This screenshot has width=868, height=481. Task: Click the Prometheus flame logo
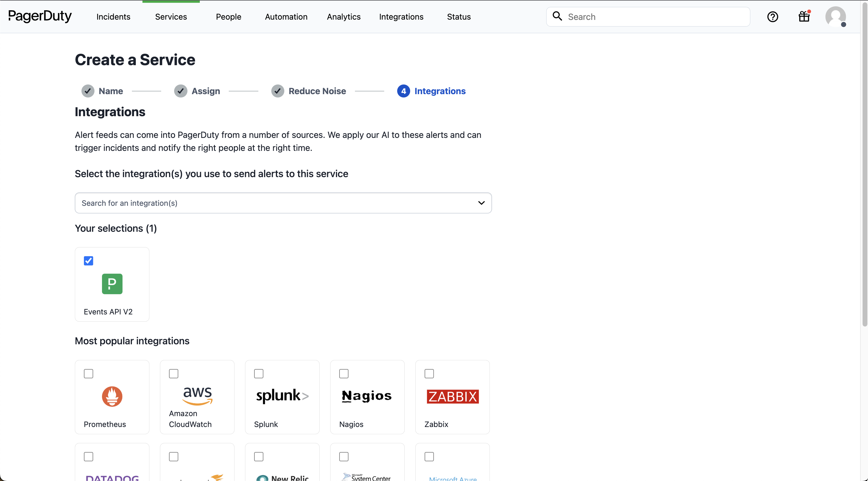coord(112,396)
